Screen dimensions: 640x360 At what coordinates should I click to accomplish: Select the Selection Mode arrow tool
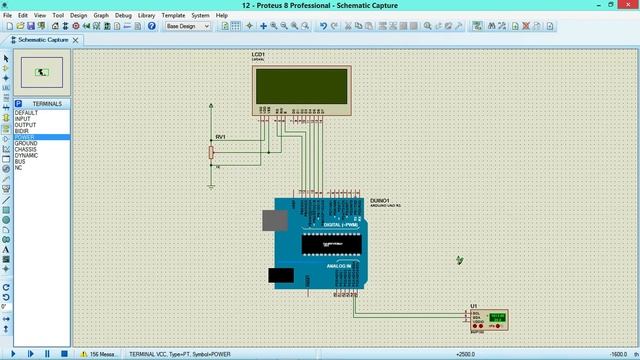click(x=6, y=59)
